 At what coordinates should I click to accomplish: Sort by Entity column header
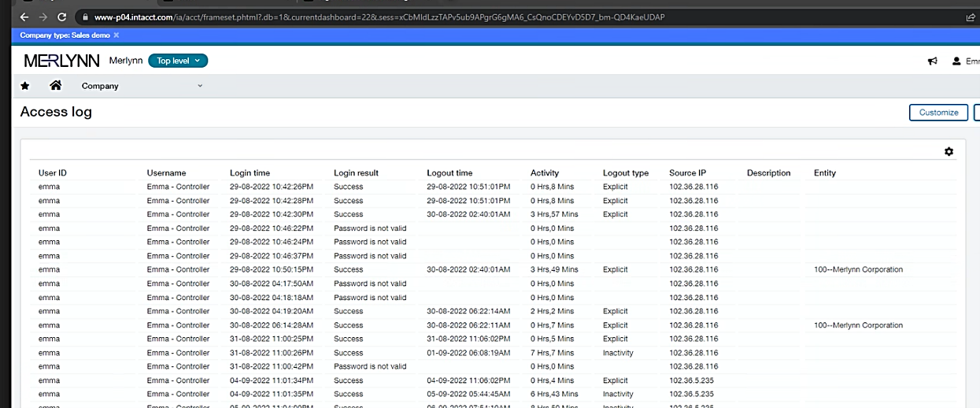[825, 172]
